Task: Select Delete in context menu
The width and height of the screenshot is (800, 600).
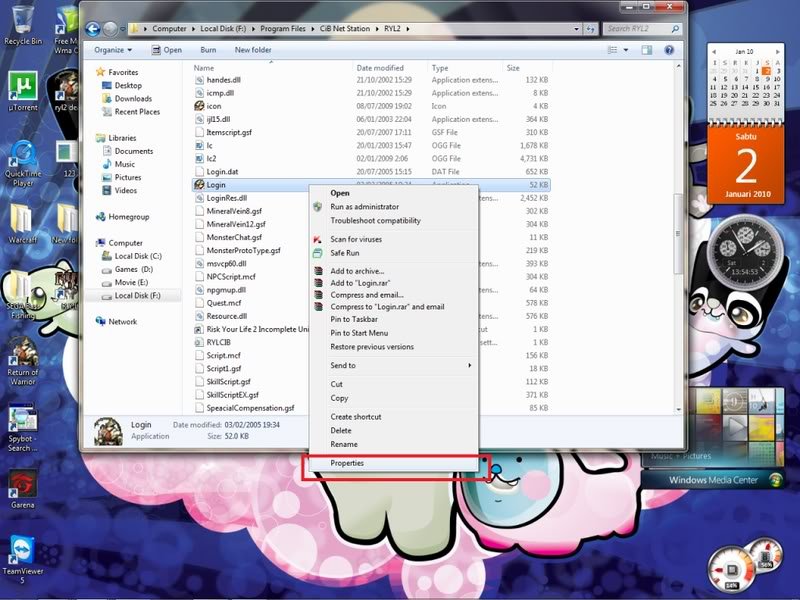Action: 341,431
